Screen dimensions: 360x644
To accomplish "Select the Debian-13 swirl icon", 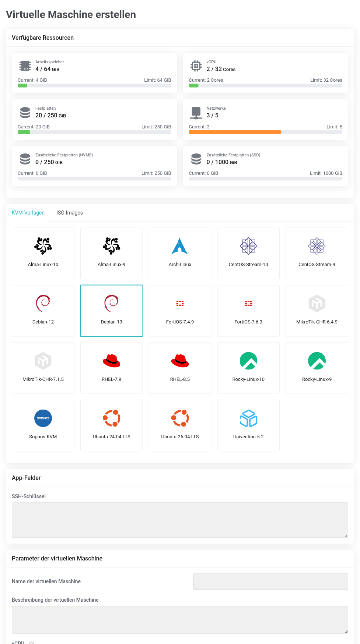I will click(112, 303).
